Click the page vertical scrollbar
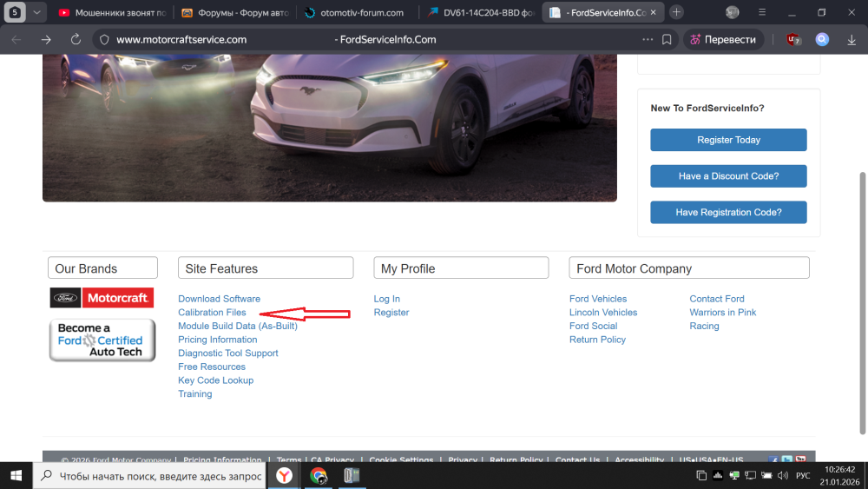Viewport: 868px width, 489px height. 862,303
